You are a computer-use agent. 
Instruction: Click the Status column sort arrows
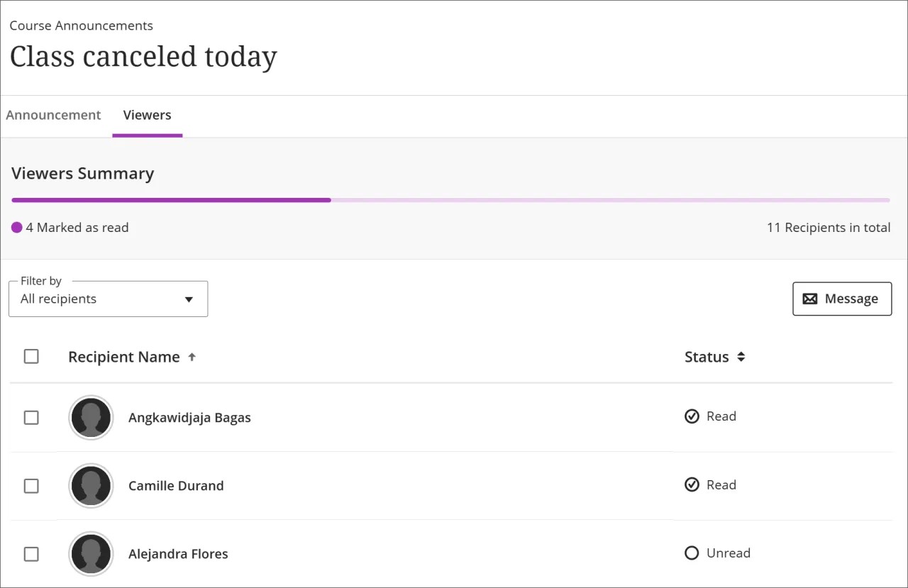[x=741, y=357]
